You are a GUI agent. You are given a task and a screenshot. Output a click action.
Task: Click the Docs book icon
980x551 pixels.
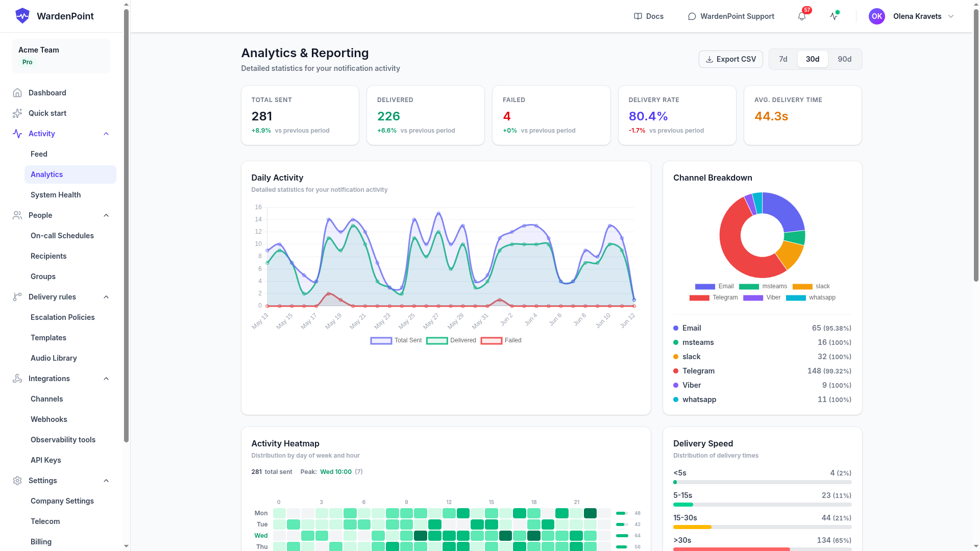[x=638, y=16]
